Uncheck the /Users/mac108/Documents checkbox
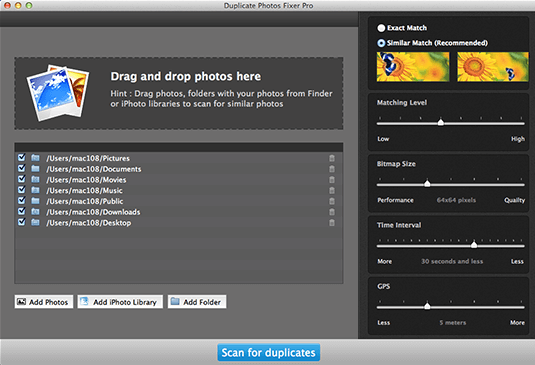This screenshot has width=535, height=365. [x=21, y=168]
